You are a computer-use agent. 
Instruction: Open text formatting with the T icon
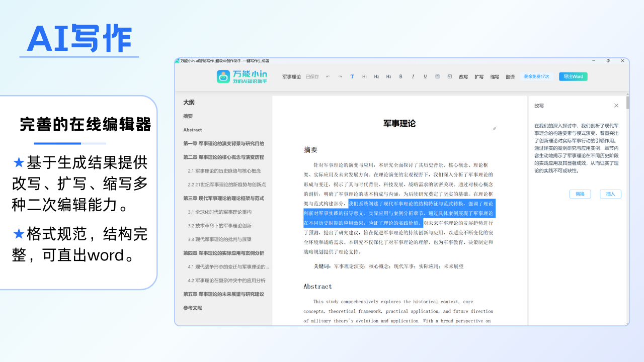(352, 76)
